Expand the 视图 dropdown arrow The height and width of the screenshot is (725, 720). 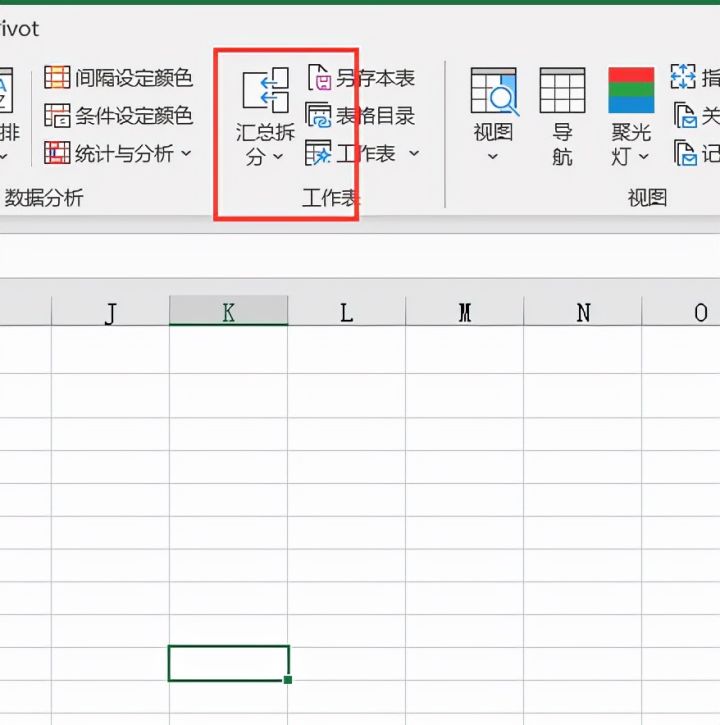[x=493, y=157]
